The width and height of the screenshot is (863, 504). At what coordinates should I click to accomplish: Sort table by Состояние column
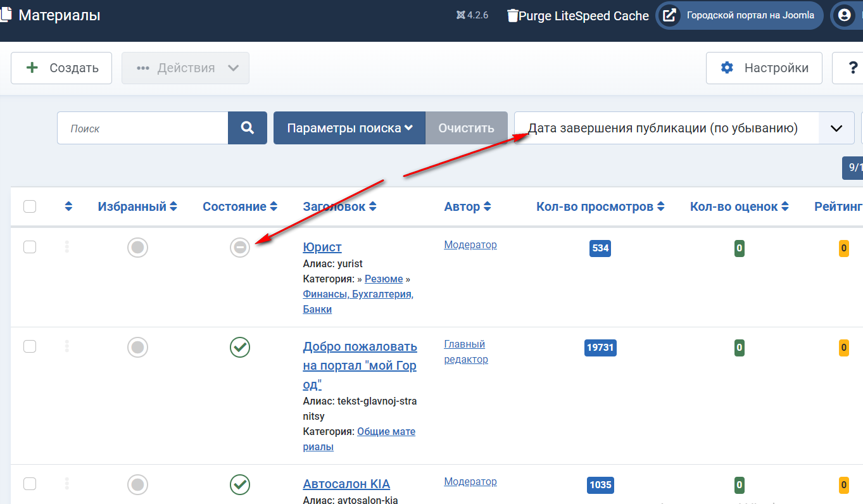(x=240, y=206)
